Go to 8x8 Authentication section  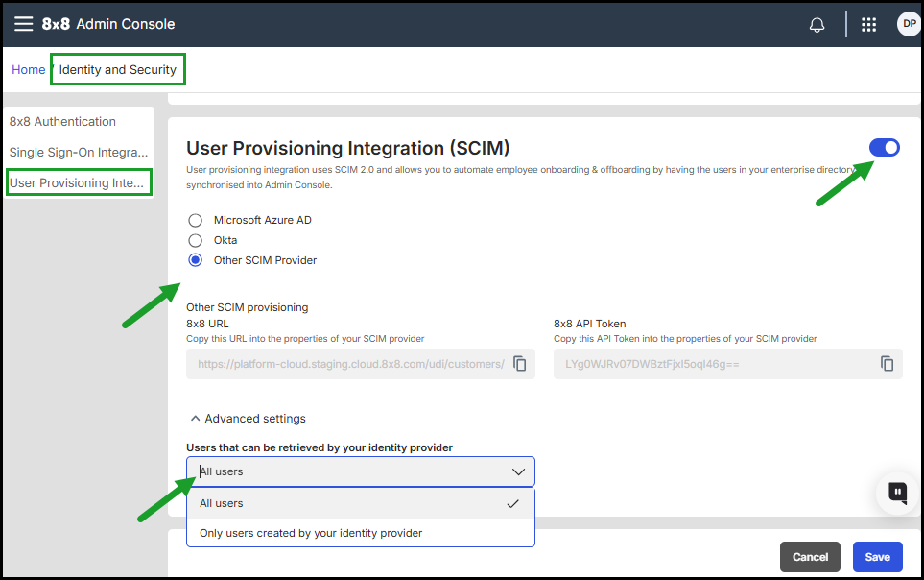click(x=62, y=122)
